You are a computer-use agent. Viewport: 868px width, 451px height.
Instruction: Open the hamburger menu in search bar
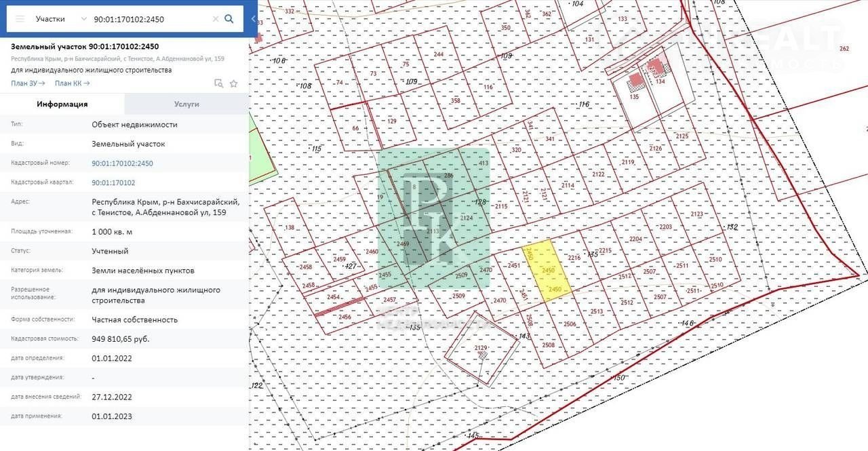pos(20,19)
